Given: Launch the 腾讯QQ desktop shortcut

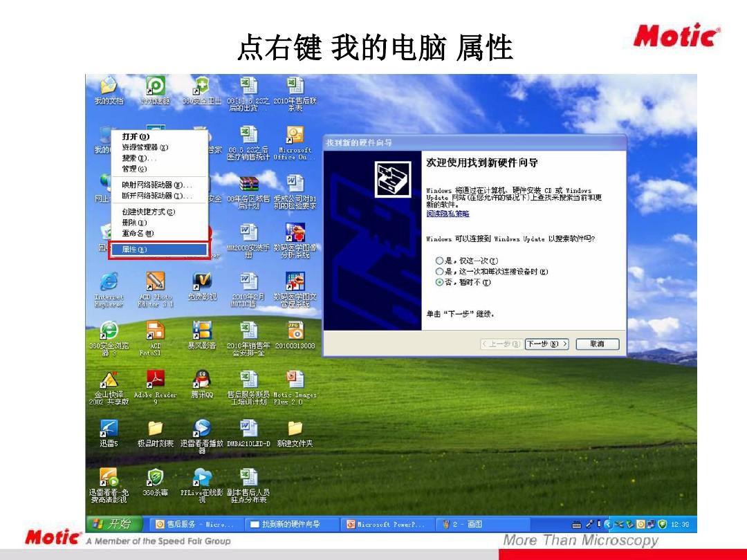Looking at the screenshot, I should tap(201, 380).
